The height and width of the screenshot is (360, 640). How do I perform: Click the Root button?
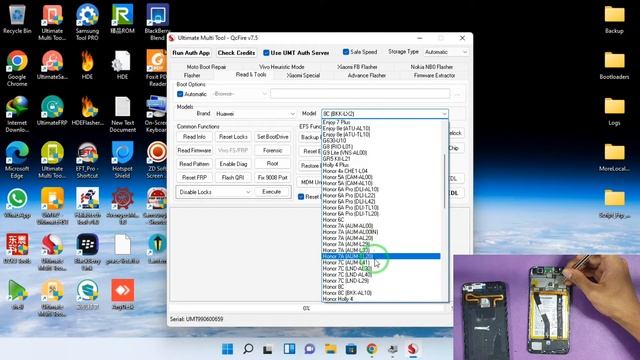tap(273, 164)
